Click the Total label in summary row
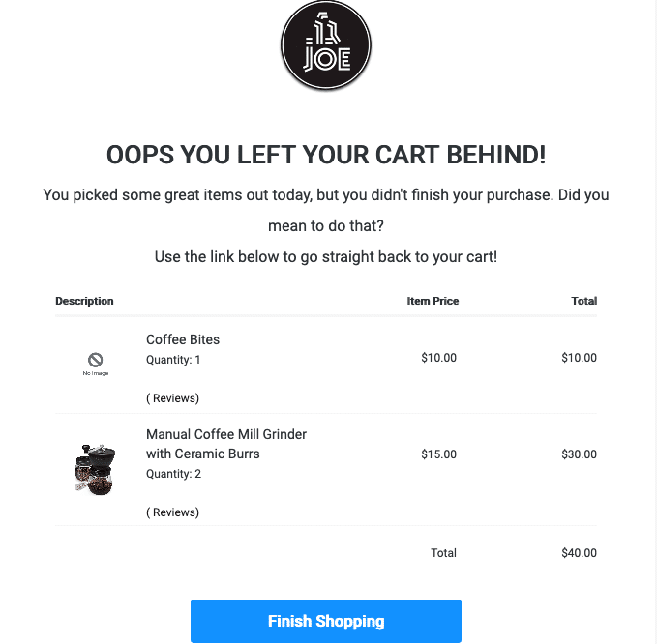The width and height of the screenshot is (657, 644). coord(444,553)
